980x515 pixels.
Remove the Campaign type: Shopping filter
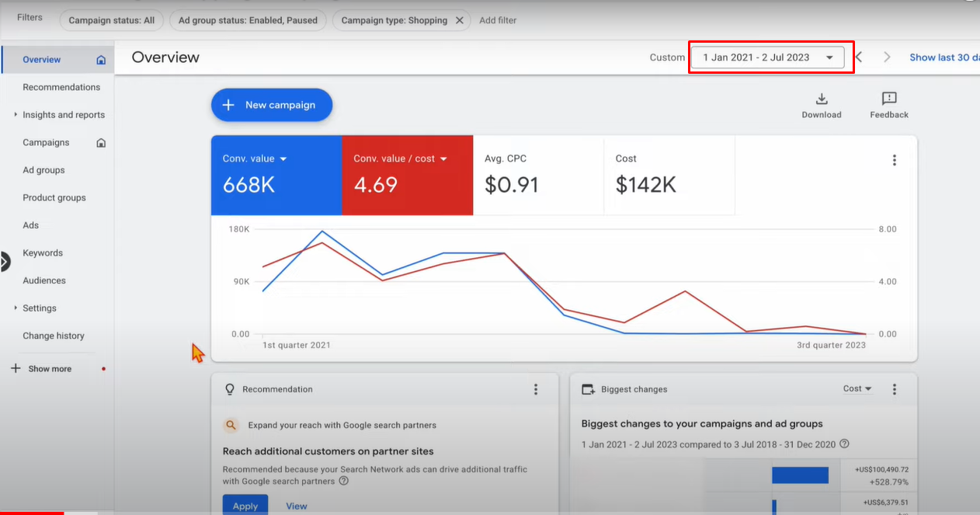coord(460,20)
